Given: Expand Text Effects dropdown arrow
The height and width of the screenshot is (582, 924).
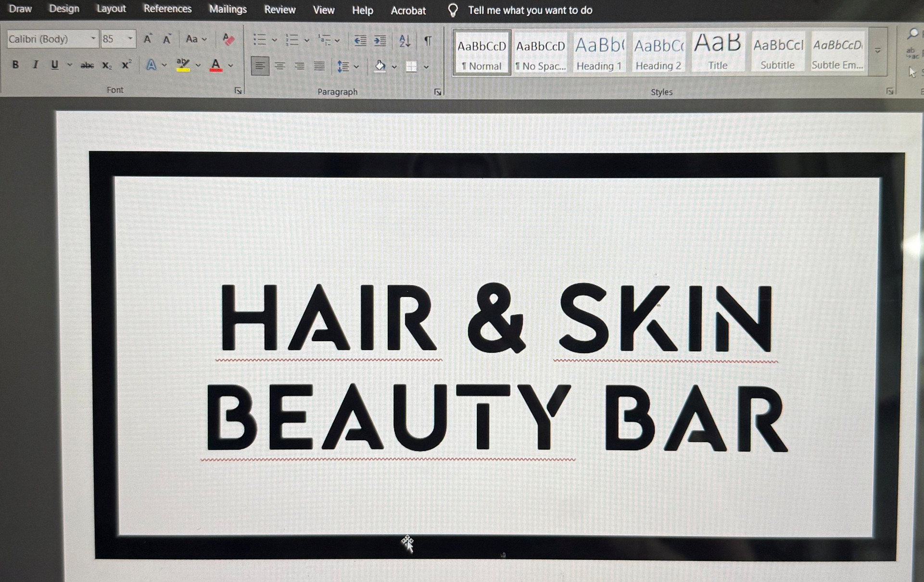Looking at the screenshot, I should pyautogui.click(x=164, y=65).
